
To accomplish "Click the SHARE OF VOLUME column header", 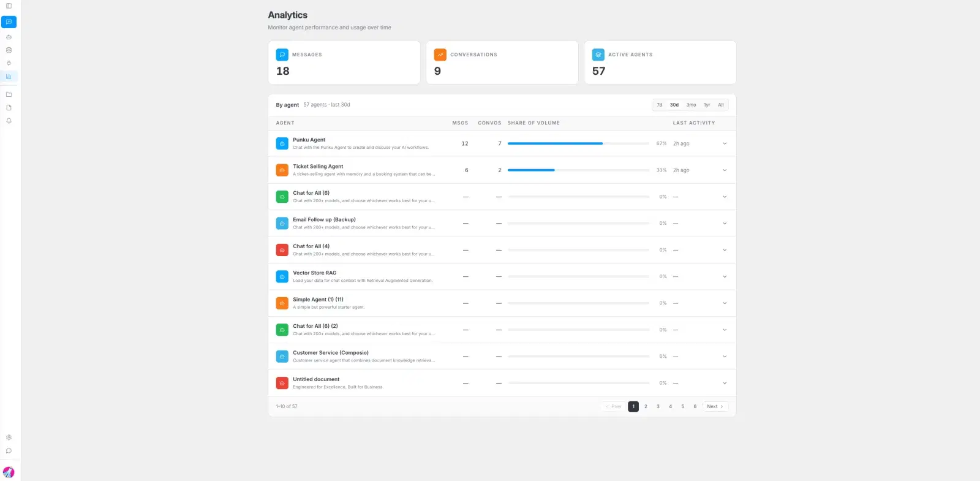I will pyautogui.click(x=533, y=123).
